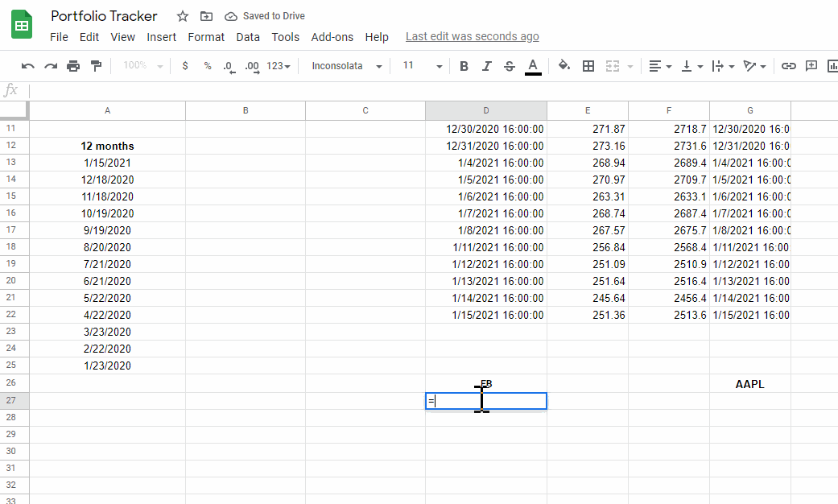The width and height of the screenshot is (838, 504).
Task: Open the View menu
Action: click(122, 37)
